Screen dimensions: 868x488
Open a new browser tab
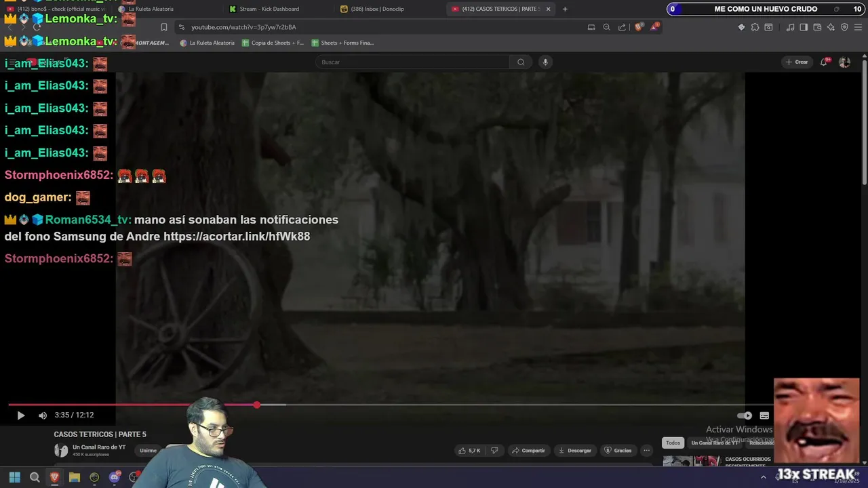[565, 9]
